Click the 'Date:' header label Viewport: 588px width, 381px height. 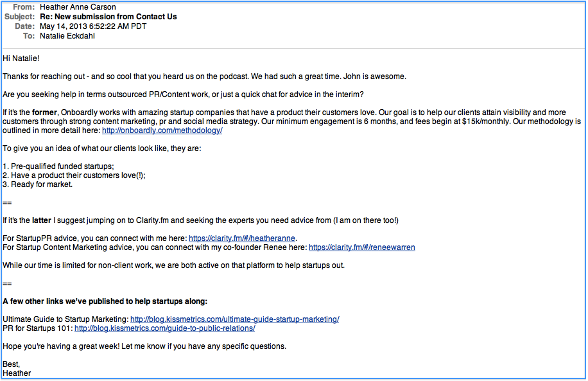click(25, 26)
